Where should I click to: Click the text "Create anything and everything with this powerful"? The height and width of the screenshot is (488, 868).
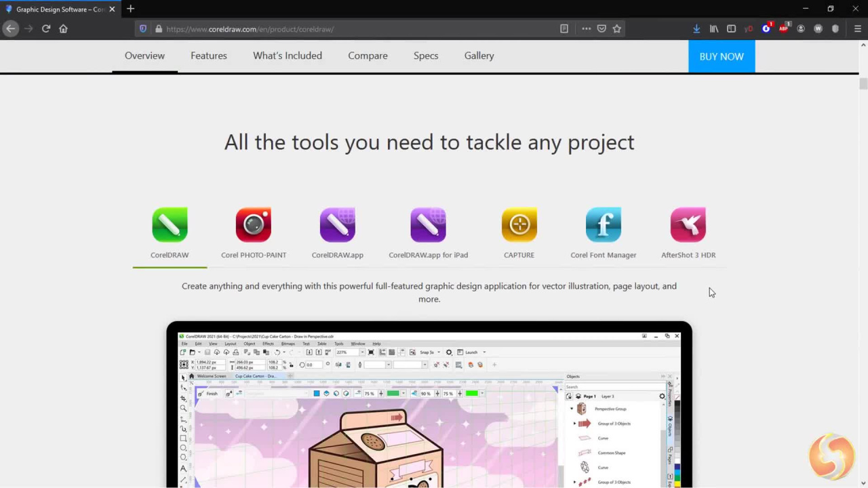(277, 286)
